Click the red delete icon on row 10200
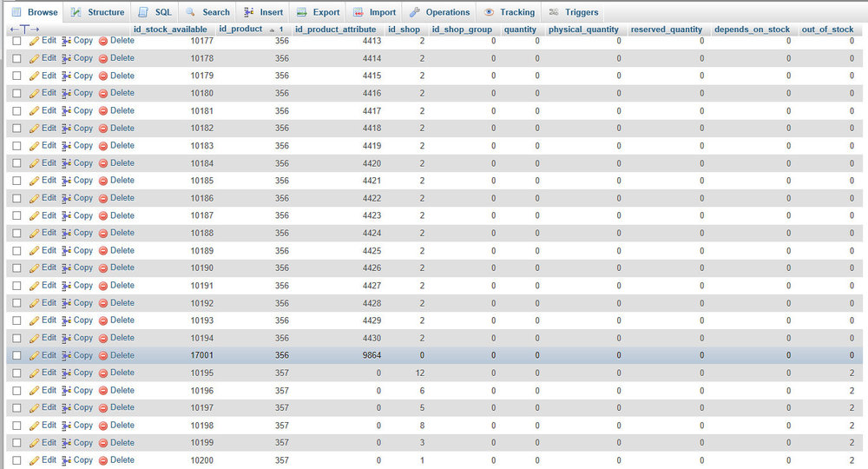Screen dimensions: 868x469 [103, 460]
